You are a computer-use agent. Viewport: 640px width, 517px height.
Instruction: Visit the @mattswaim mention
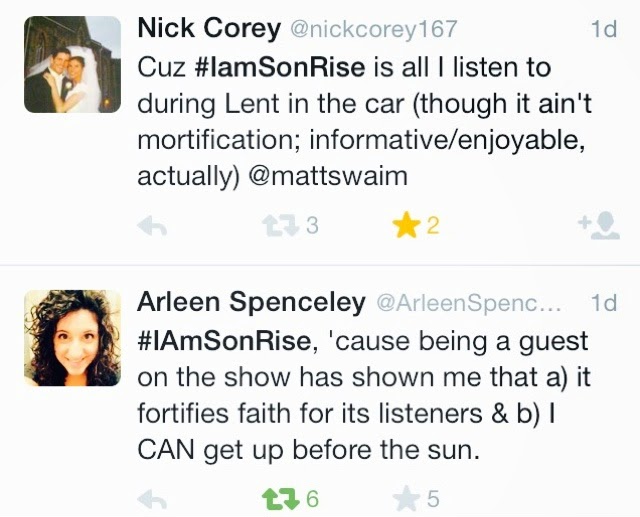(328, 176)
